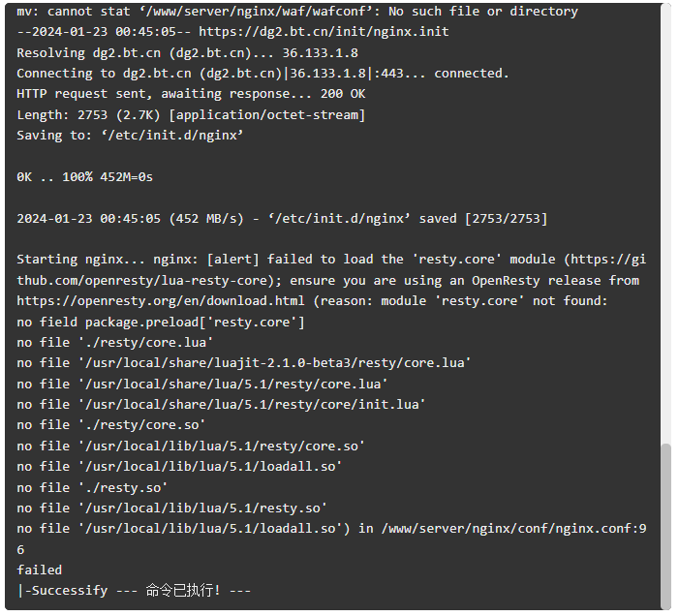
Task: Click the './resty.so' missing file line
Action: coord(92,487)
